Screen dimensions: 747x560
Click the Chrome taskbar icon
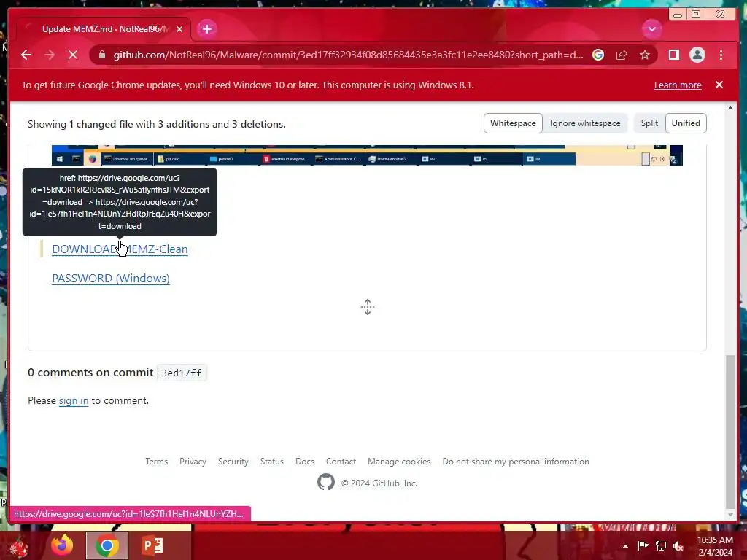(x=107, y=545)
